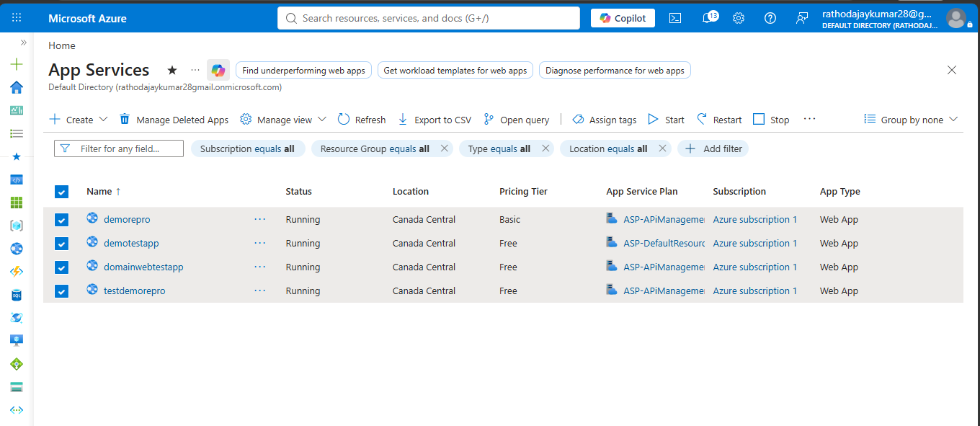Open the Manage view dropdown
Image resolution: width=980 pixels, height=426 pixels.
283,120
